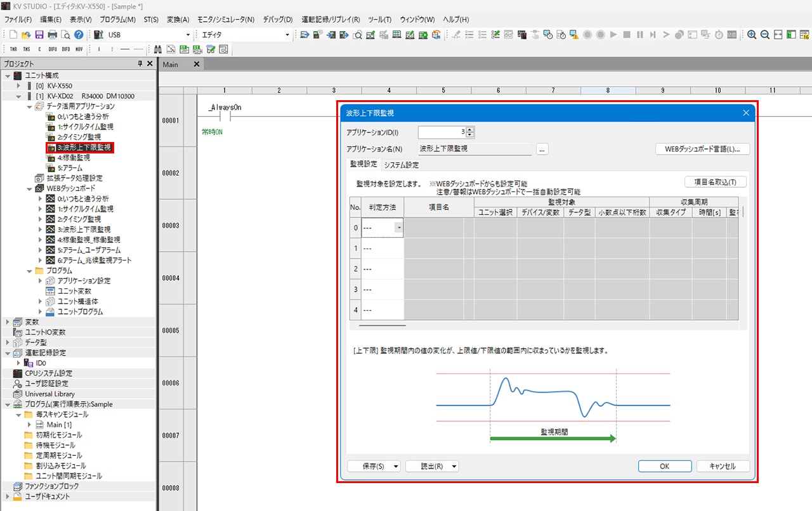
Task: Open the エディタ mode dropdown
Action: pos(287,35)
